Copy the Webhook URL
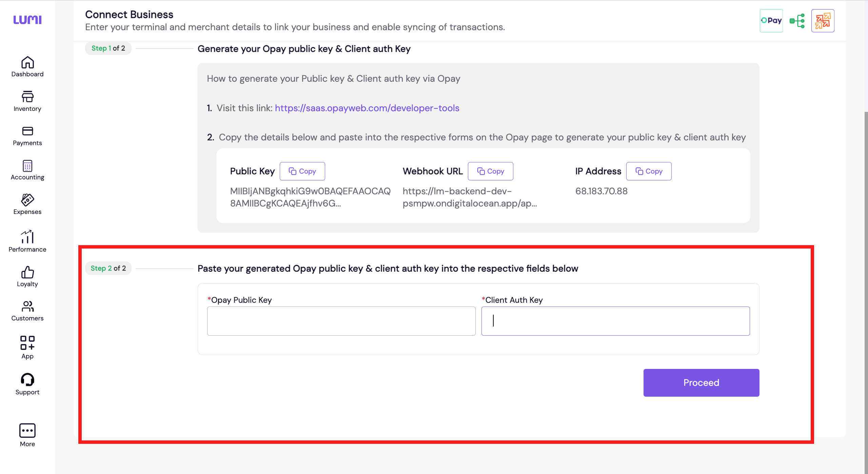868x474 pixels. click(490, 171)
